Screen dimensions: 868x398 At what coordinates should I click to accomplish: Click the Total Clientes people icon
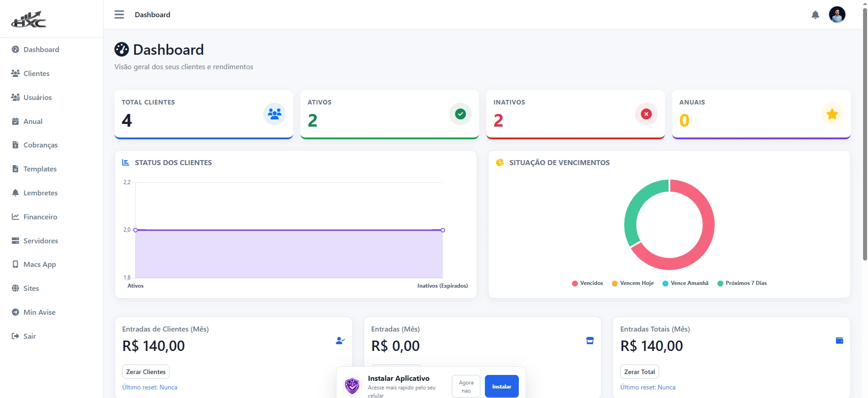(x=275, y=114)
